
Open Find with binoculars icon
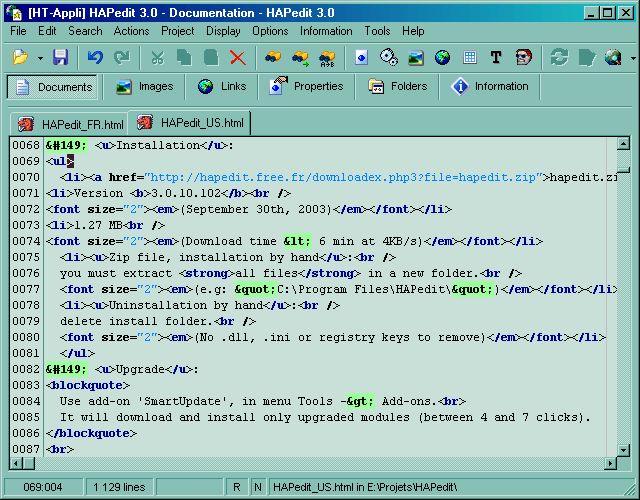[x=273, y=57]
